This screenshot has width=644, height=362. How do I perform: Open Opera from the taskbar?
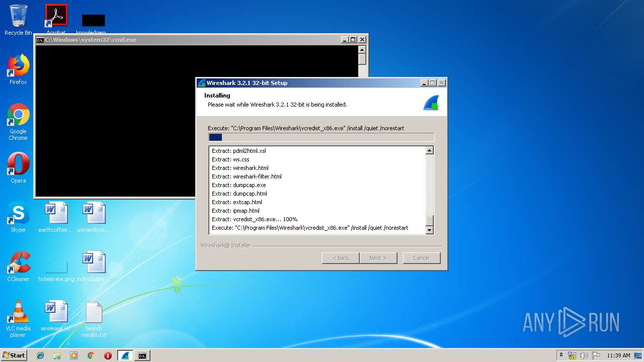click(108, 355)
